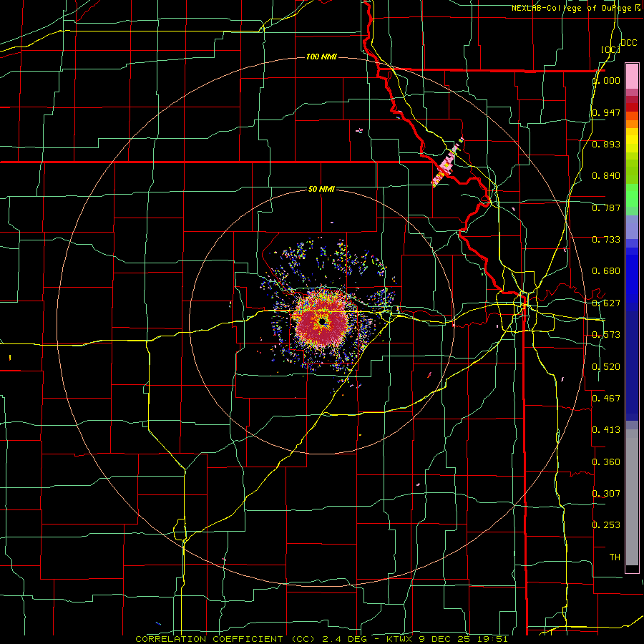Click the 0.253 color scale value
Viewport: 644px width, 644px height.
coord(606,525)
